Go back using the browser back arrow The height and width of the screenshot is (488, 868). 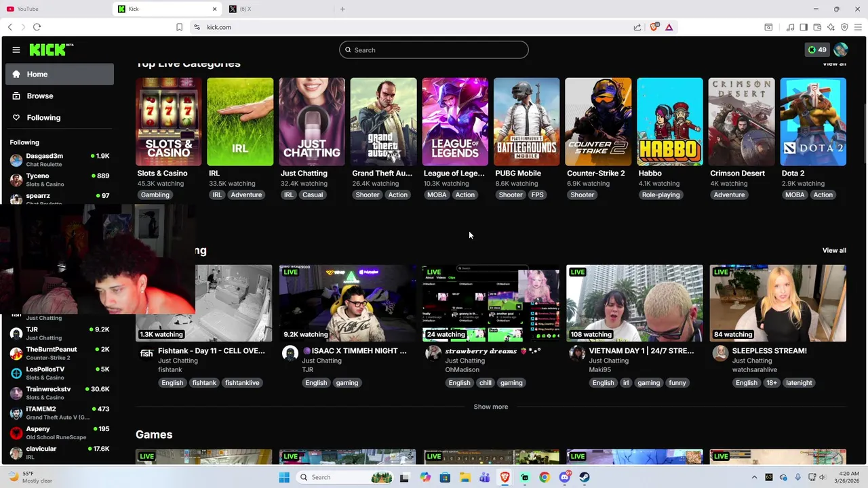pyautogui.click(x=9, y=27)
